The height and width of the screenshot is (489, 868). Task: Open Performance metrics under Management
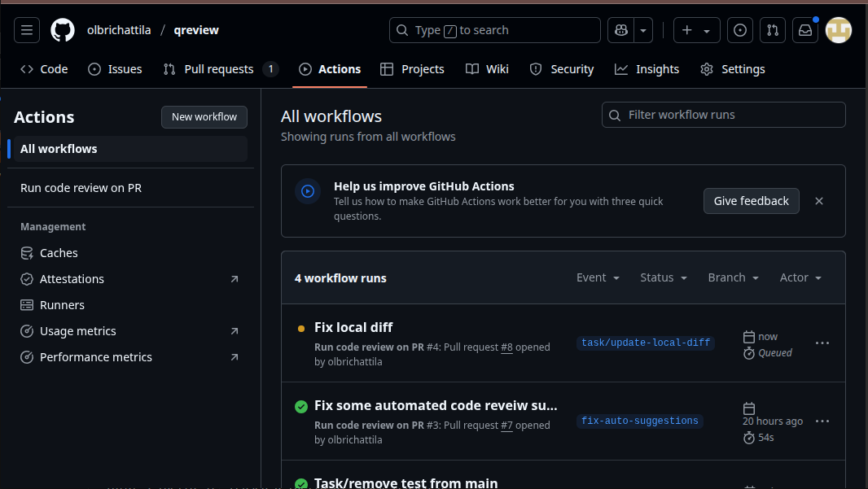click(130, 357)
